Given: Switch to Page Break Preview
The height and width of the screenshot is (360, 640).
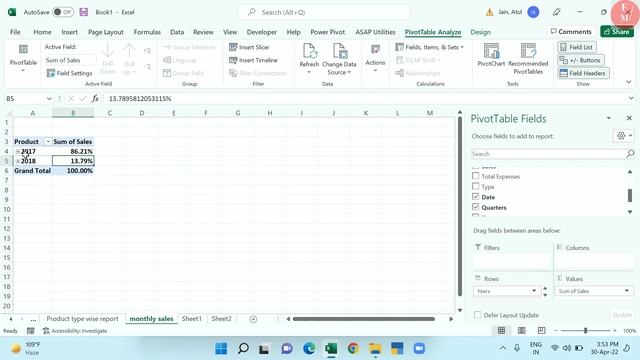Looking at the screenshot, I should point(541,330).
